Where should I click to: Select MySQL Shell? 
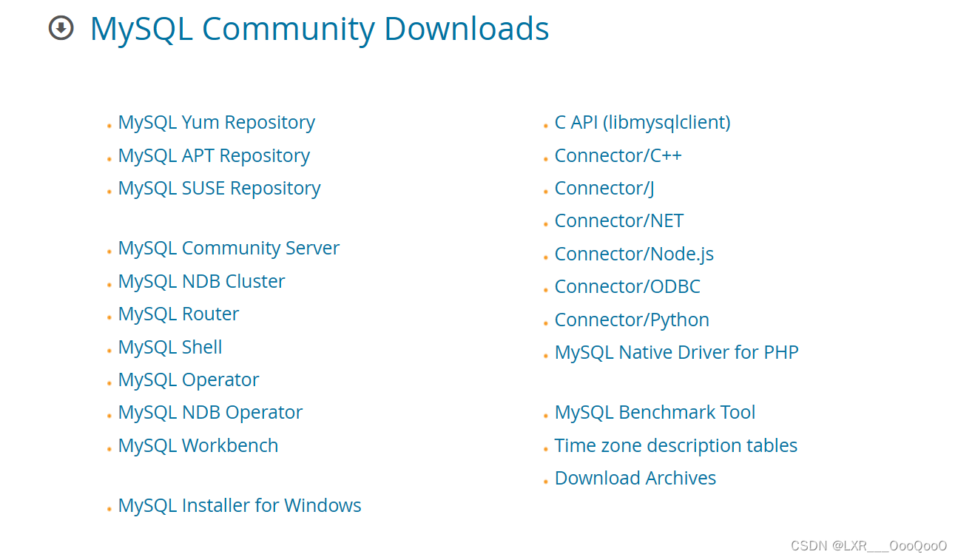point(169,346)
